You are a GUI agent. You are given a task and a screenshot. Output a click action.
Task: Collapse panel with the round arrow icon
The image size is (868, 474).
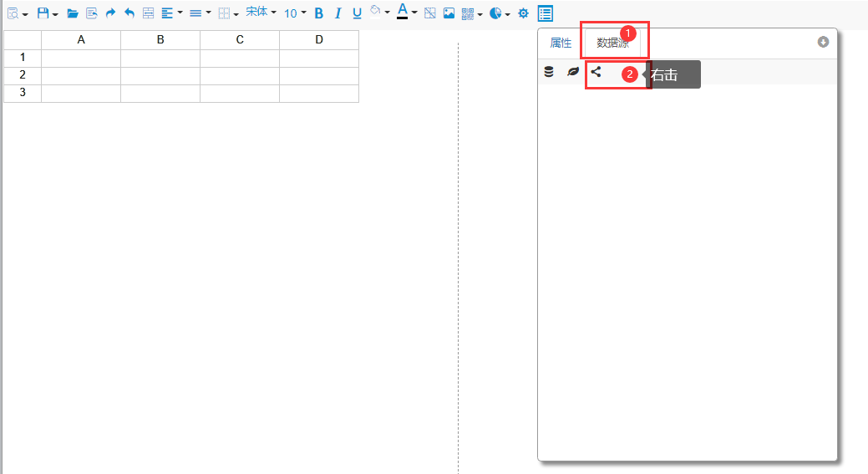pos(823,42)
